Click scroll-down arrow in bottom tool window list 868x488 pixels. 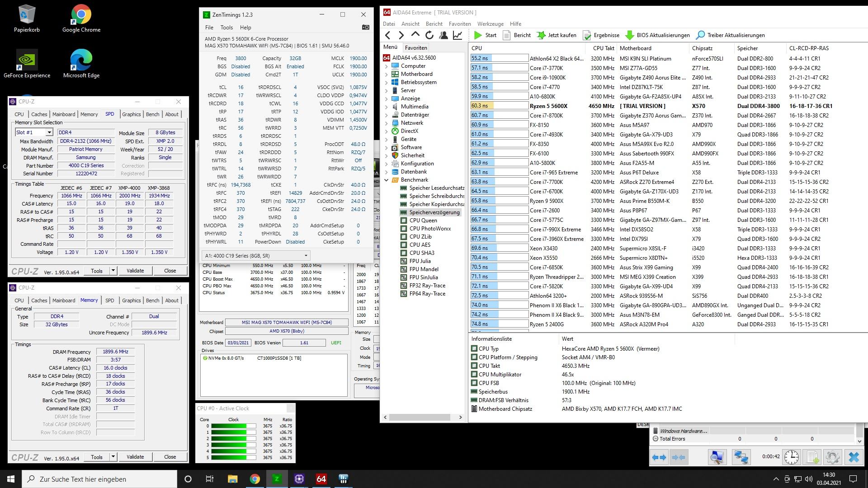[x=859, y=441]
